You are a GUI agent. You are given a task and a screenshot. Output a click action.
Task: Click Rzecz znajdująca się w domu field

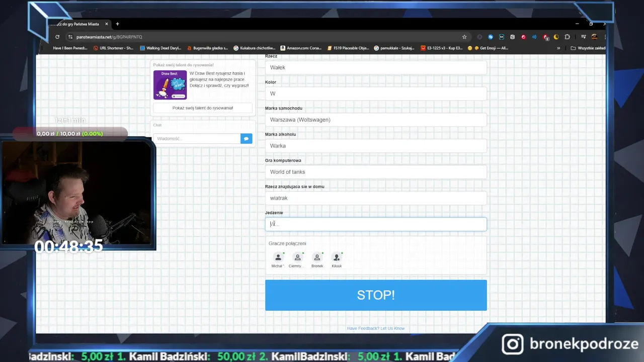coord(376,198)
